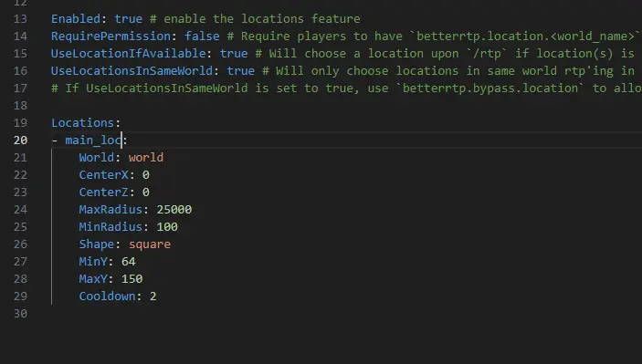Click the 'Locations' key

pos(83,122)
